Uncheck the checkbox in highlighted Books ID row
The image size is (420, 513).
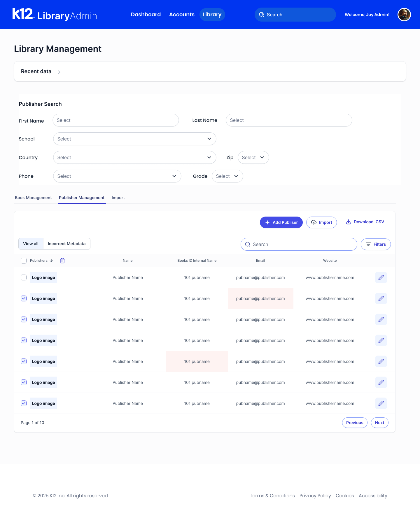point(24,361)
